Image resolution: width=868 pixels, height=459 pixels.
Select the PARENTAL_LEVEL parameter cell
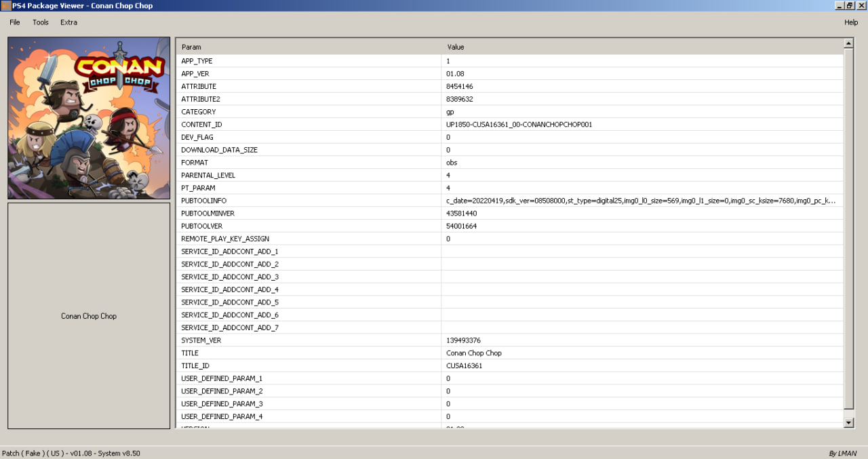click(309, 176)
